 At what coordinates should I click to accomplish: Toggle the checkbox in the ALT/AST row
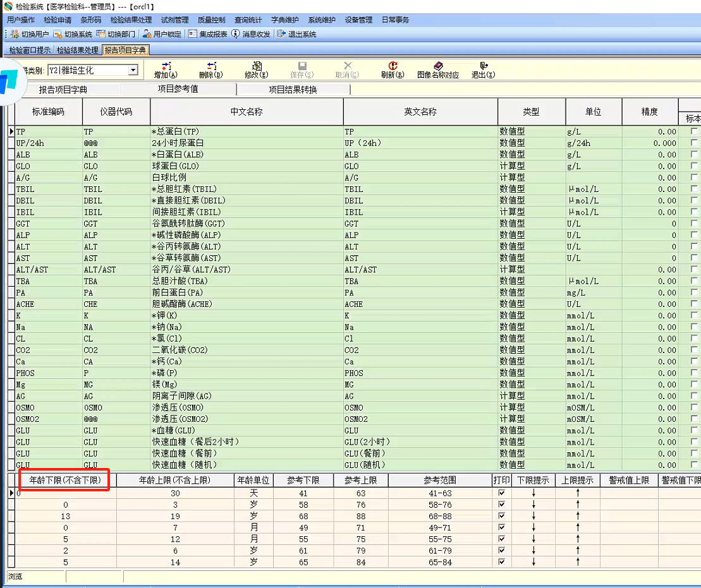(694, 270)
